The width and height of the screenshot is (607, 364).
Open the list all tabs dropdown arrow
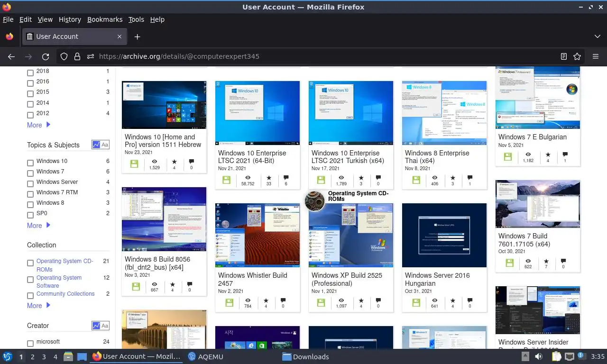598,36
